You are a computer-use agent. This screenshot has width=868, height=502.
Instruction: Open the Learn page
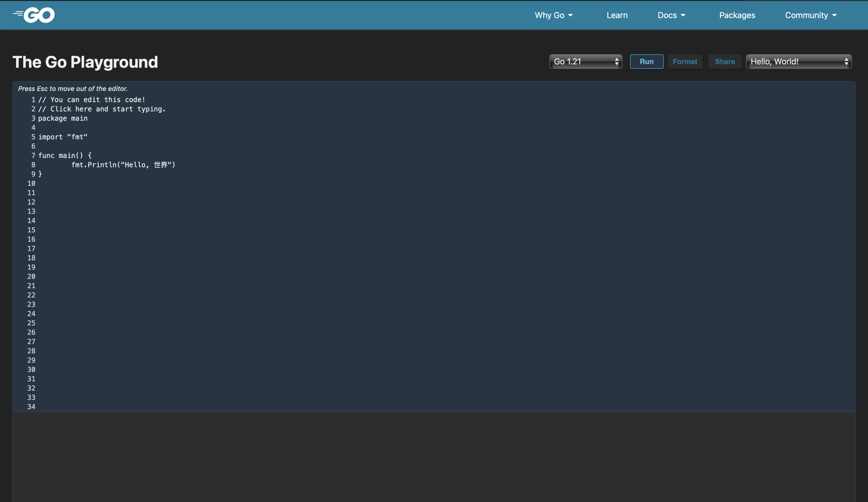[x=617, y=15]
